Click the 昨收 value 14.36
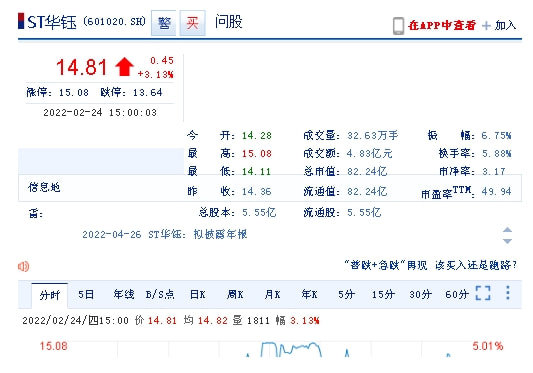 pos(257,191)
